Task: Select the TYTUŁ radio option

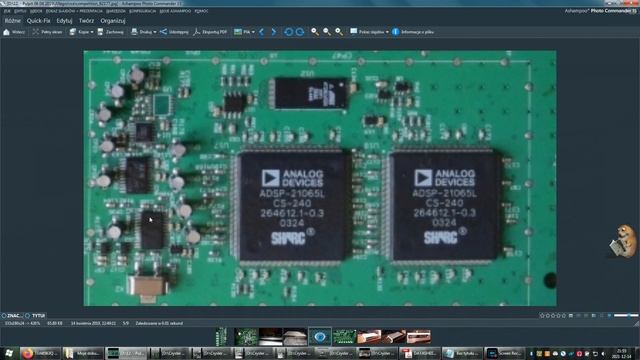Action: (28, 316)
